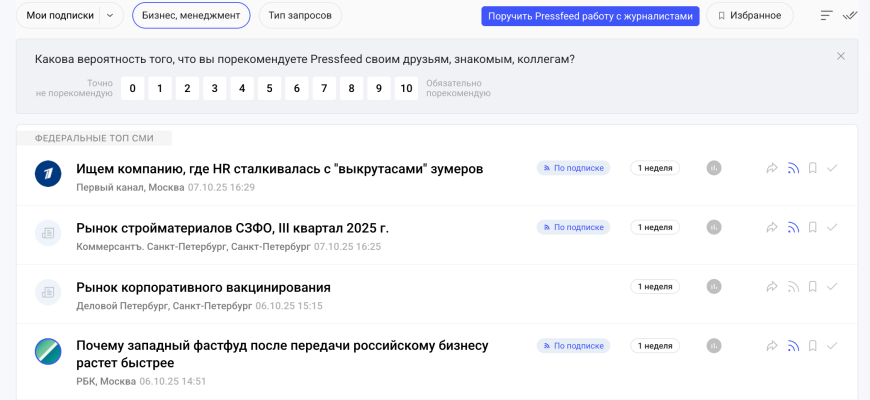This screenshot has height=400, width=870.
Task: Mark the Коммерсантъ request as read with its checkmark
Action: [832, 227]
